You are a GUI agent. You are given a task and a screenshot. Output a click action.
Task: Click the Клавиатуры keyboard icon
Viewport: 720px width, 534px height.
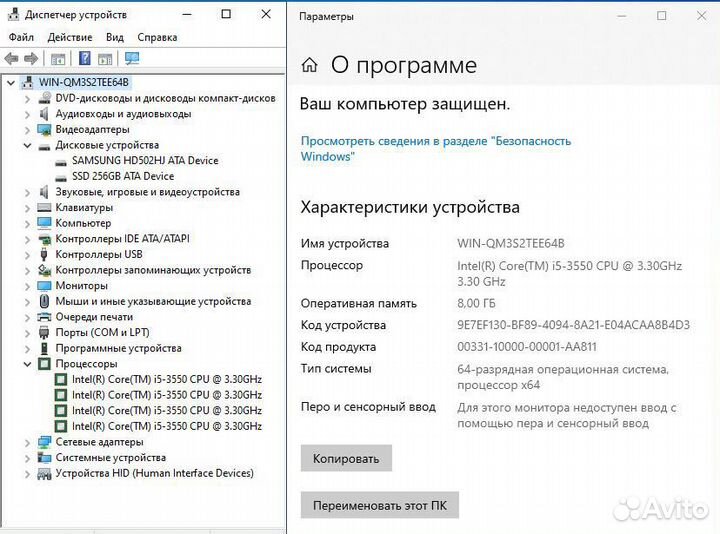(x=45, y=208)
